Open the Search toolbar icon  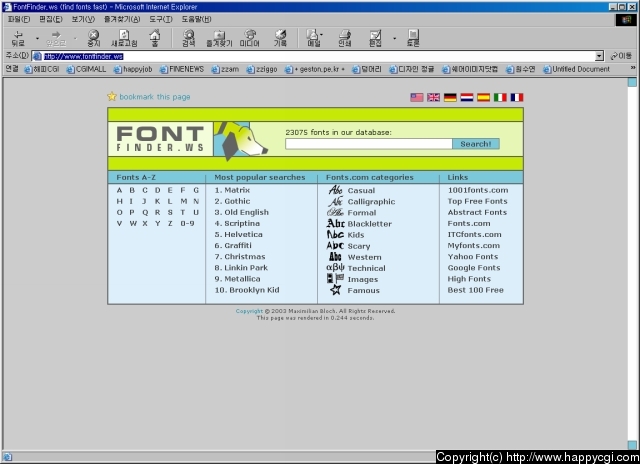click(188, 38)
